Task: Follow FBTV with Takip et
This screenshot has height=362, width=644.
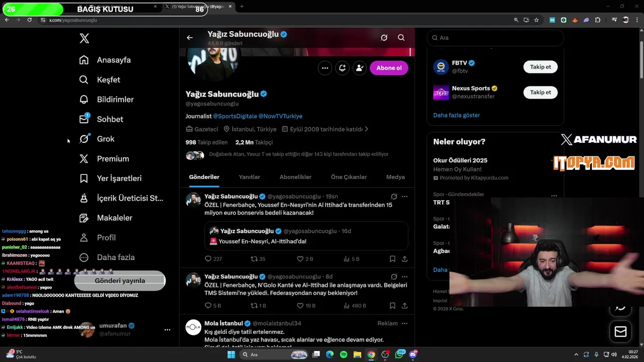Action: (x=540, y=67)
